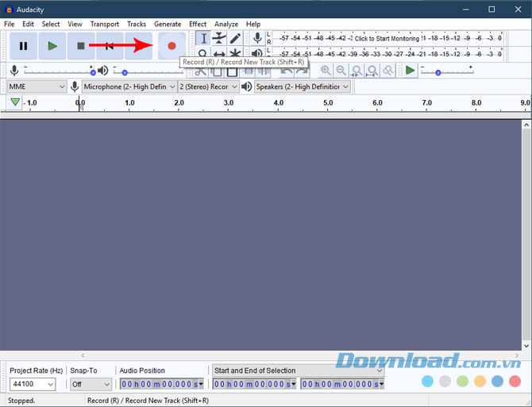Click the Audio Position time field
Image resolution: width=532 pixels, height=407 pixels.
(x=159, y=384)
